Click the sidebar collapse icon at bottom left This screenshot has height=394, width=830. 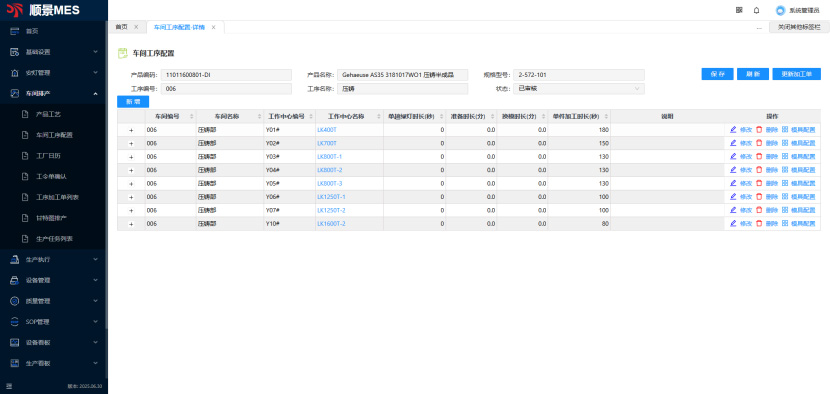click(x=9, y=386)
